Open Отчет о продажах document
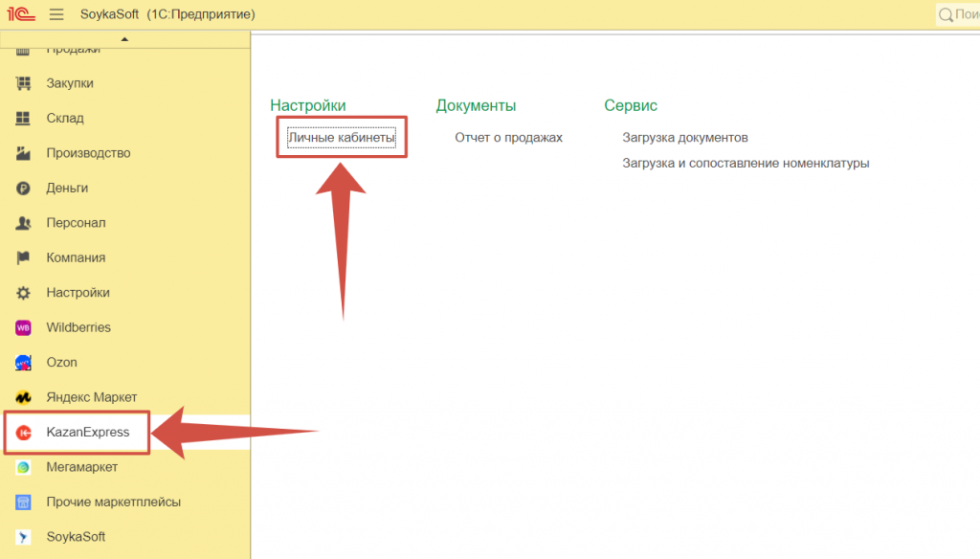 click(508, 138)
